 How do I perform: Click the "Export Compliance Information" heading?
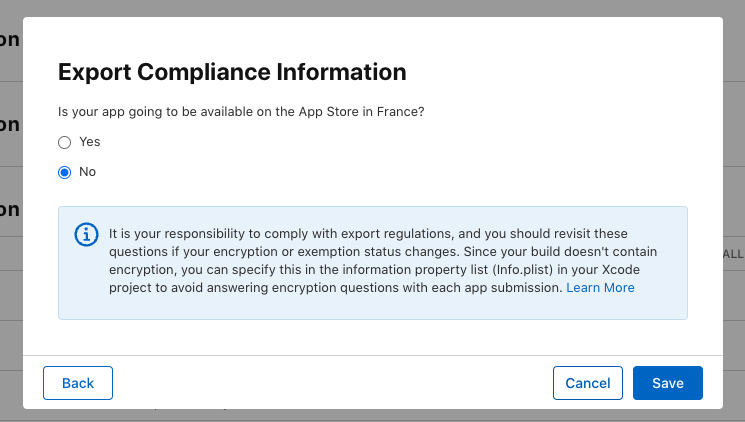[232, 72]
